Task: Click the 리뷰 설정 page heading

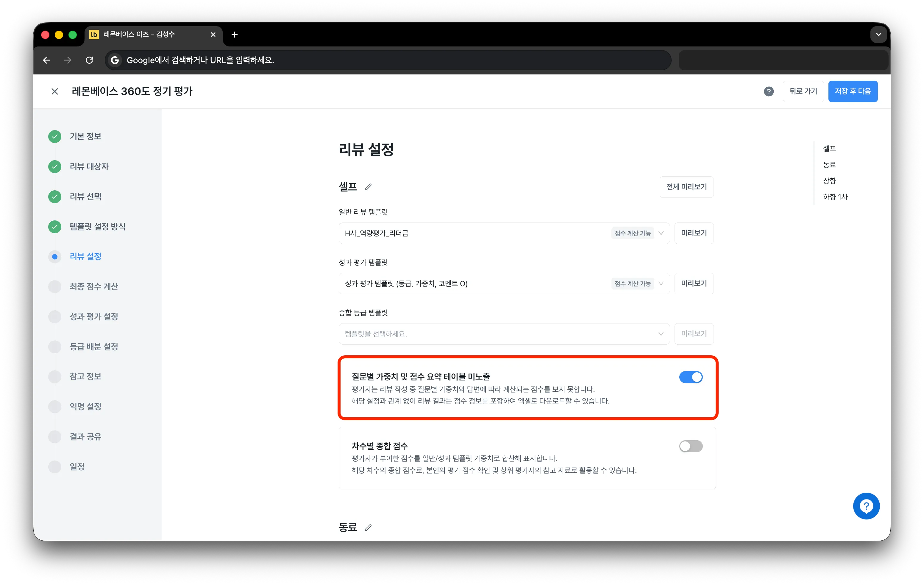Action: click(366, 150)
